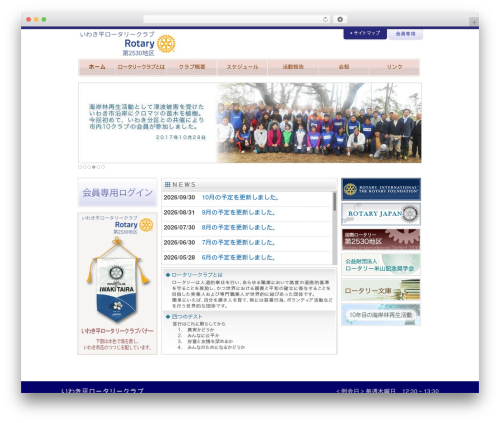
Task: Open 活動報告 menu item
Action: click(x=293, y=67)
